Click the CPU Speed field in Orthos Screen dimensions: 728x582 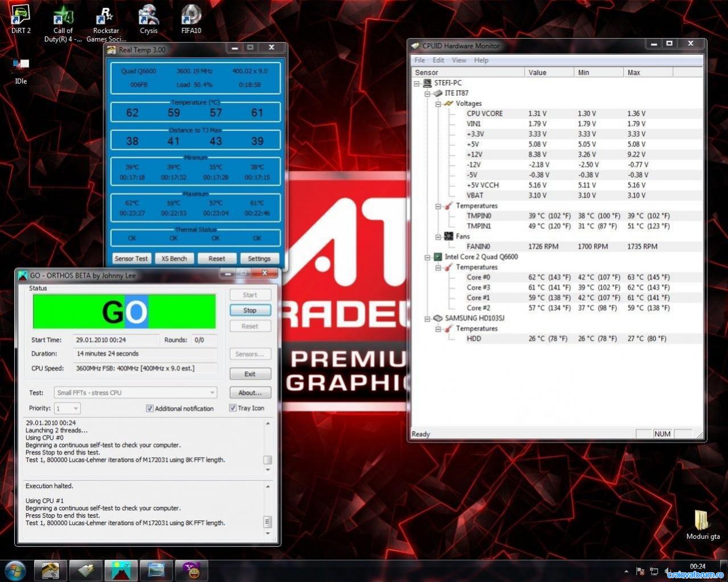[x=145, y=368]
